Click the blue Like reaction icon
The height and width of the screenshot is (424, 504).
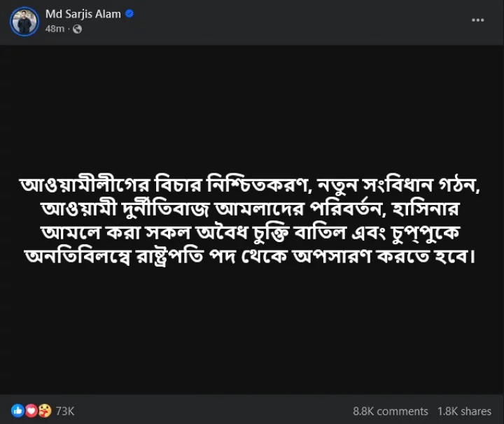click(x=17, y=411)
